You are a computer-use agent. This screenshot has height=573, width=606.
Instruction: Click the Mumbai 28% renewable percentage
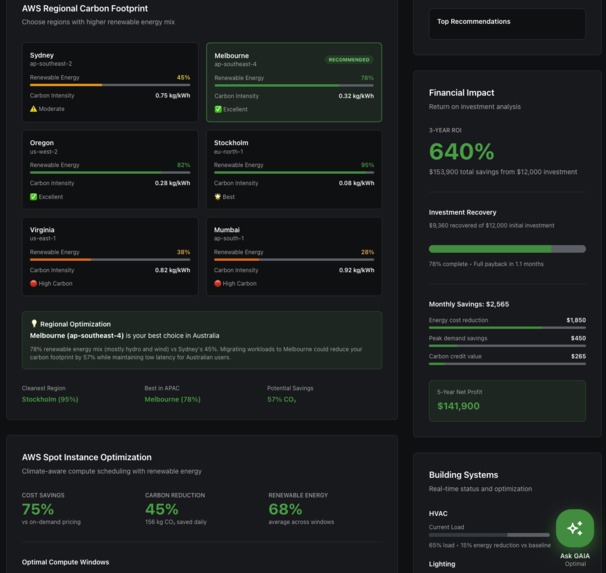[368, 252]
